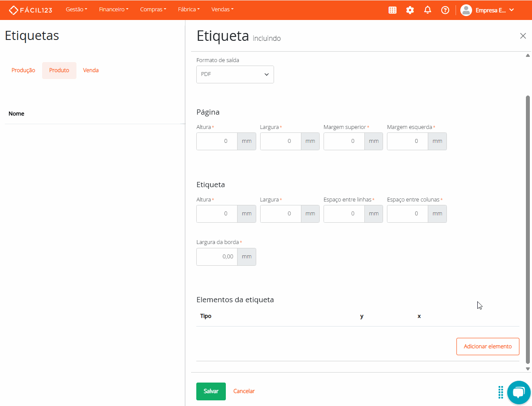532x406 pixels.
Task: Switch to the Produção tab
Action: click(23, 70)
